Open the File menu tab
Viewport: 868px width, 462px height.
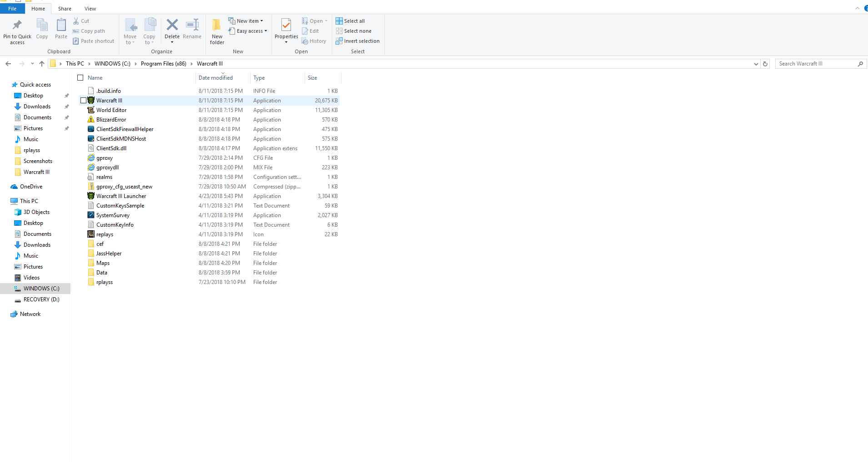coord(12,9)
